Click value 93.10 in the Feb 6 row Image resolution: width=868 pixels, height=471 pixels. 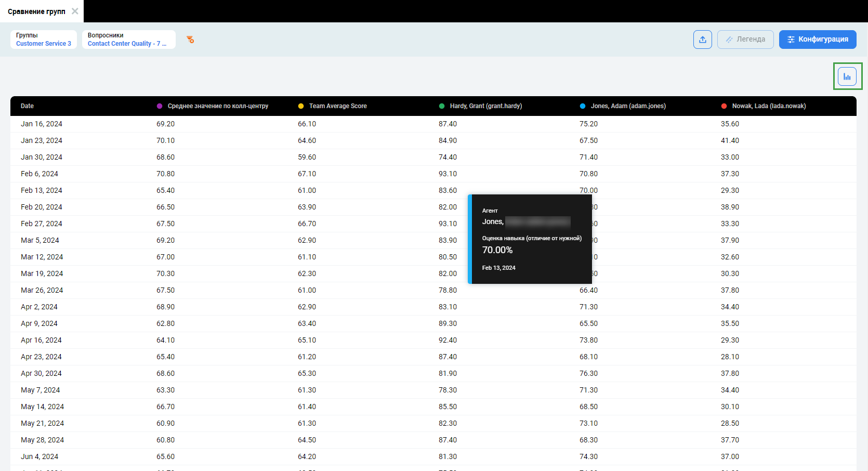click(448, 174)
